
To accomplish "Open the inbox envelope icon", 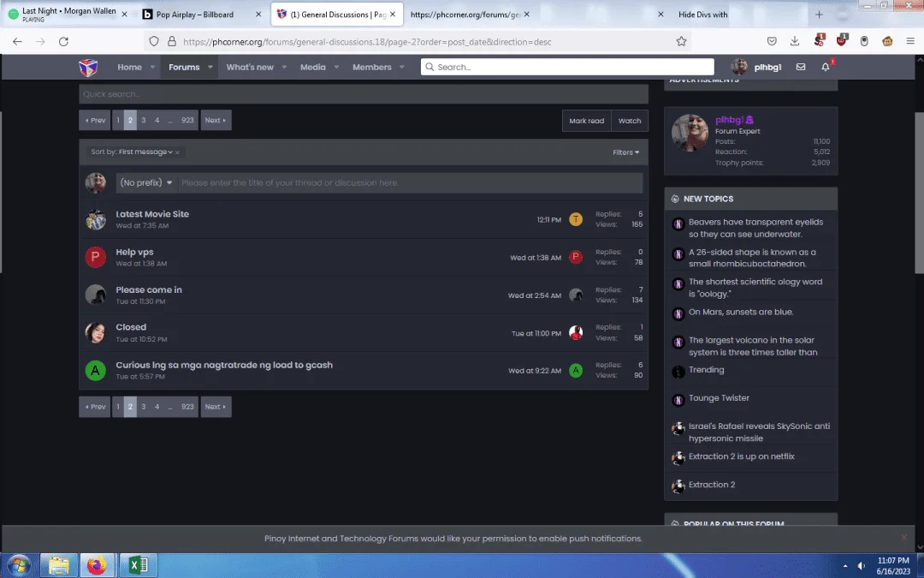I will tap(800, 68).
